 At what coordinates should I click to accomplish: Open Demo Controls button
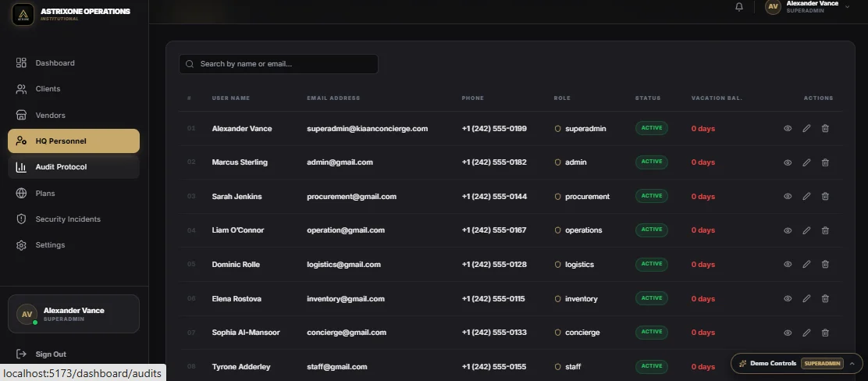(x=797, y=364)
